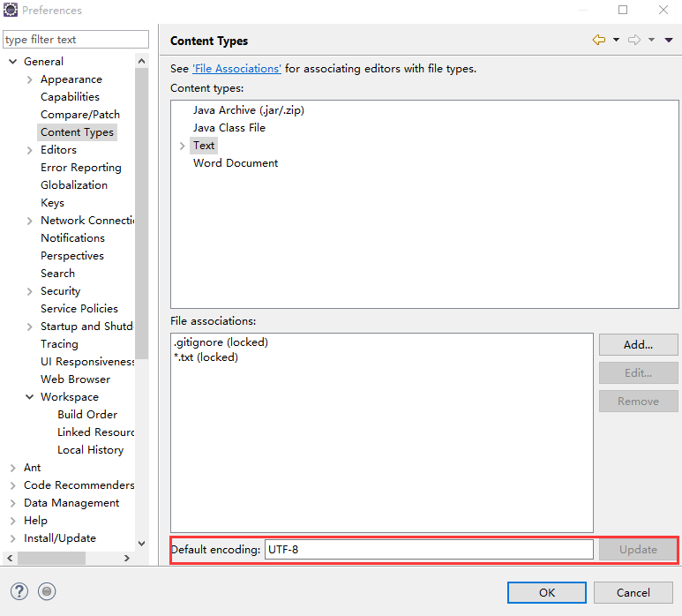Click tree scrollbar down arrow
The image size is (682, 616).
point(141,544)
